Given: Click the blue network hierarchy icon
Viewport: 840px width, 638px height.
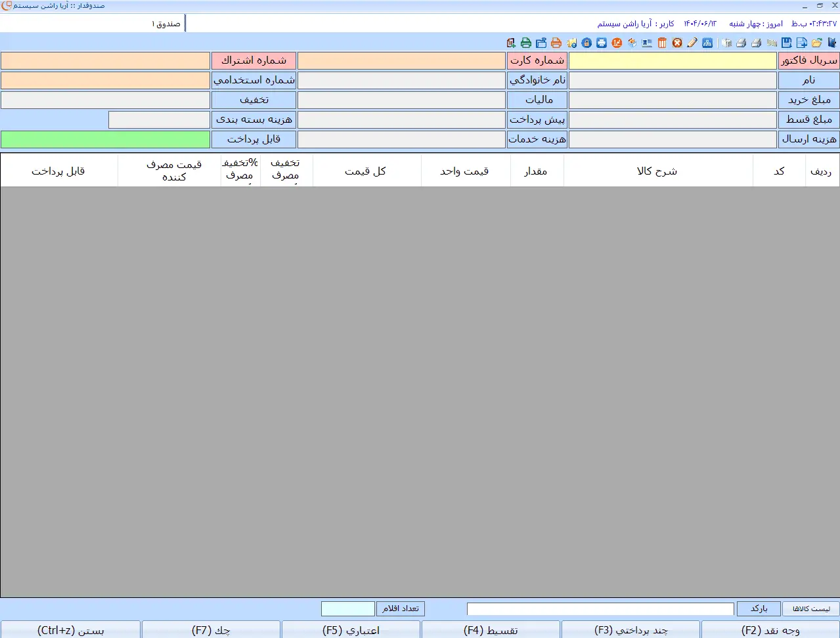Looking at the screenshot, I should tap(707, 43).
